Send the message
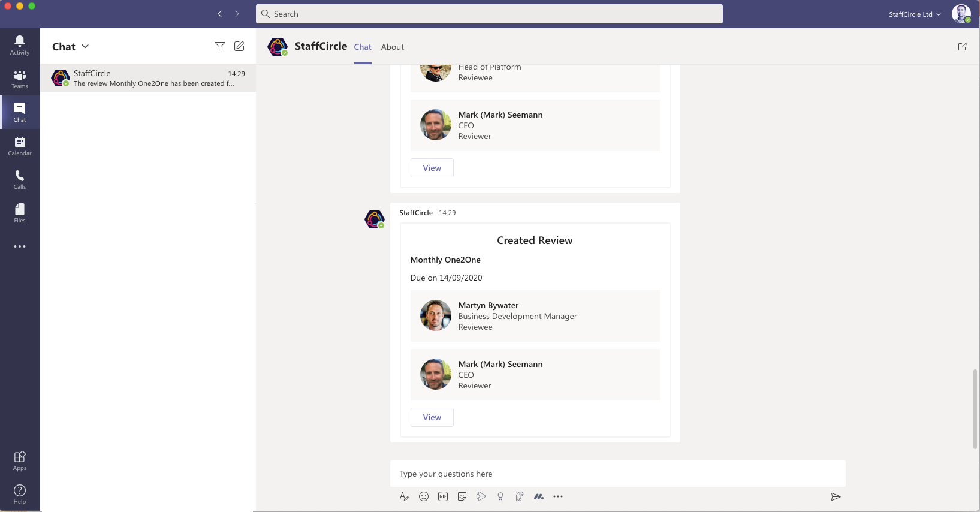 tap(836, 496)
